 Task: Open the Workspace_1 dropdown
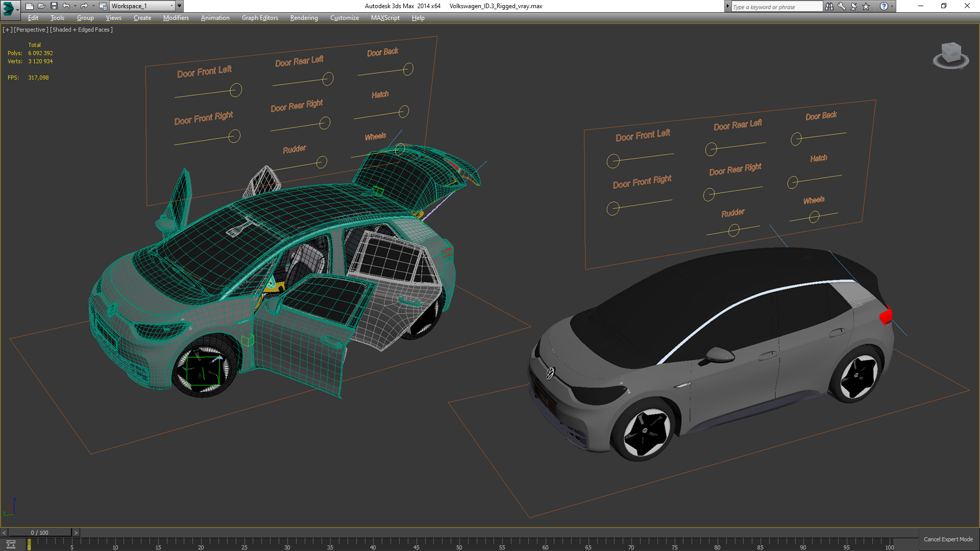(142, 6)
